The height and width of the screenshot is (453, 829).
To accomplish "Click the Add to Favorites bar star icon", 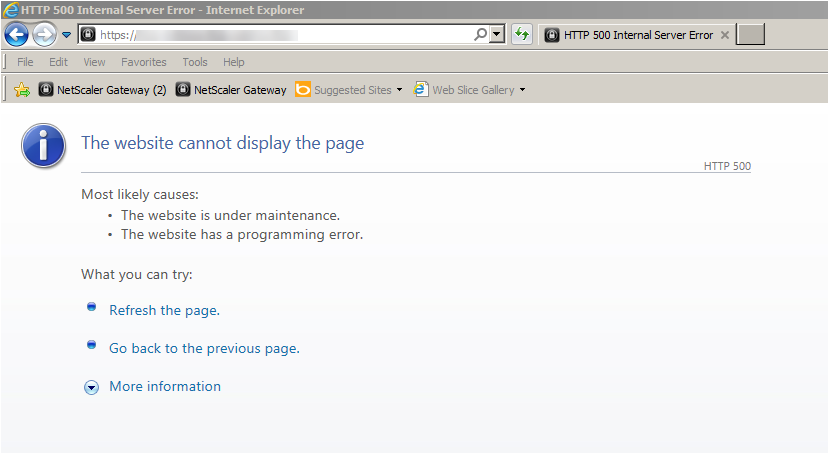I will 22,90.
